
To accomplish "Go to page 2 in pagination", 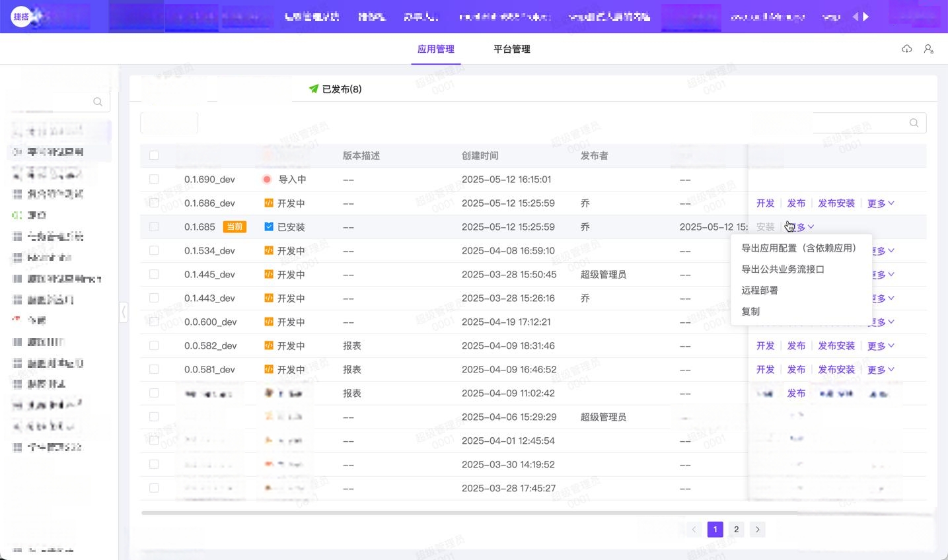I will pos(737,530).
